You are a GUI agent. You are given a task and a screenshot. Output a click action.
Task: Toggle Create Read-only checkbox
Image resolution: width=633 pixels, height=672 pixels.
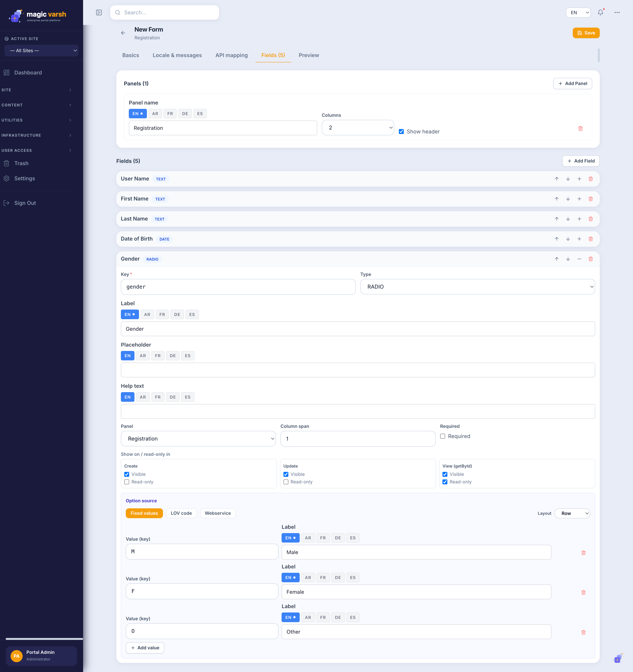(127, 482)
